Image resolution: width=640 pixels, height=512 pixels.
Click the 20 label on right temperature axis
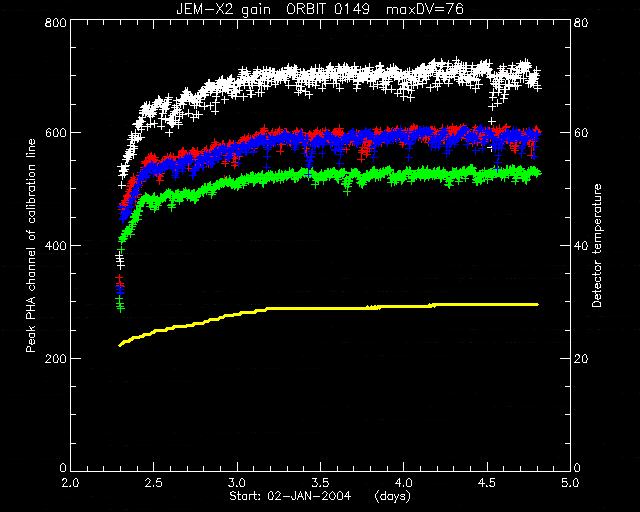pos(581,359)
